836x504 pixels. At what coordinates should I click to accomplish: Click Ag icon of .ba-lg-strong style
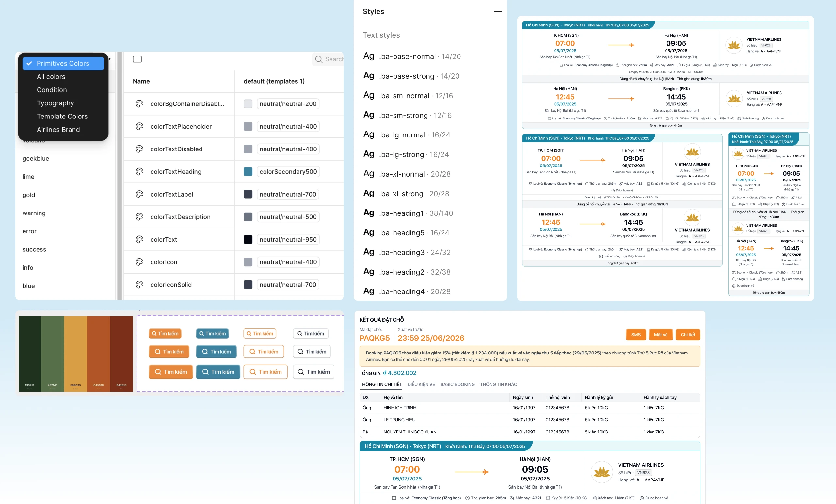tap(368, 154)
